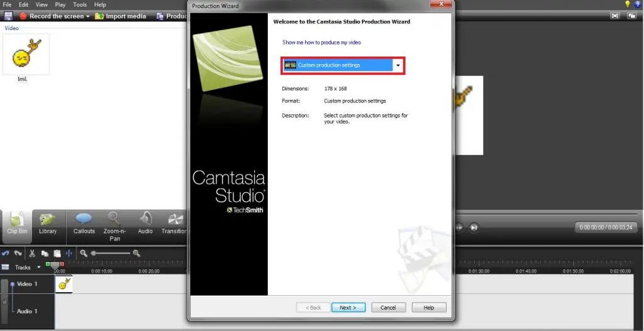644x331 pixels.
Task: Click the Audio 1 track label
Action: 27,311
